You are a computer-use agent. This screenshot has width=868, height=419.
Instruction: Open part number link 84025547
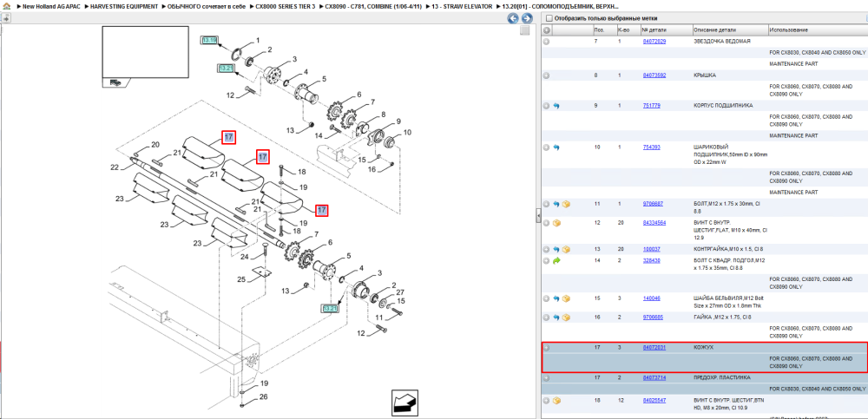tap(654, 400)
